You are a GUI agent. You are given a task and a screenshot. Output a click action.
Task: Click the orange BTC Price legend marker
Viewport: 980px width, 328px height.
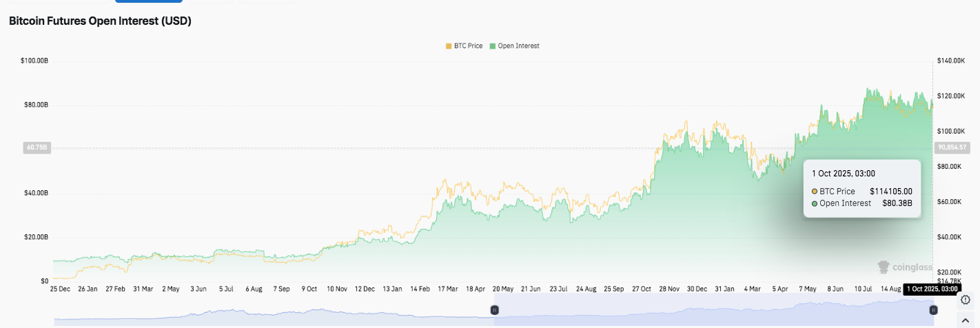point(449,46)
